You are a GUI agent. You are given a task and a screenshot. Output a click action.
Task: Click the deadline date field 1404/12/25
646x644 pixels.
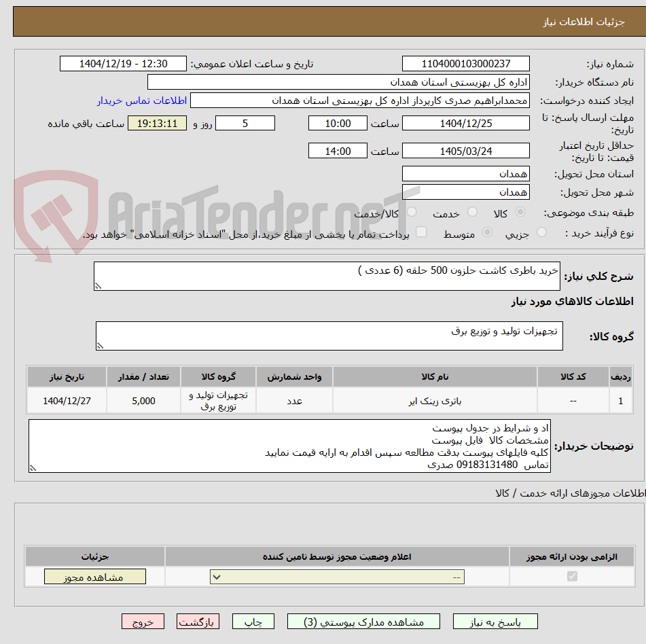click(465, 123)
